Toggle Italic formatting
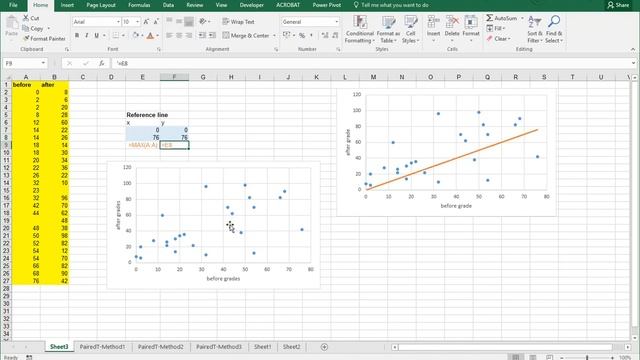 click(87, 36)
